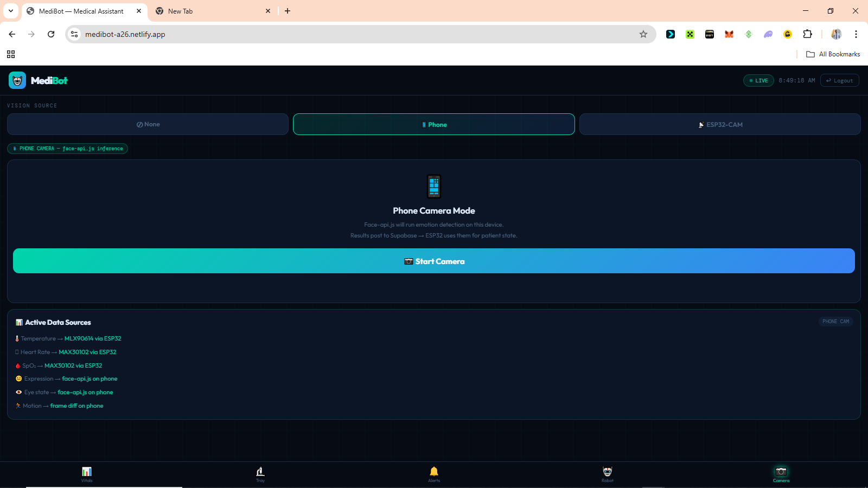Open the blue arrow extension icon

point(671,34)
